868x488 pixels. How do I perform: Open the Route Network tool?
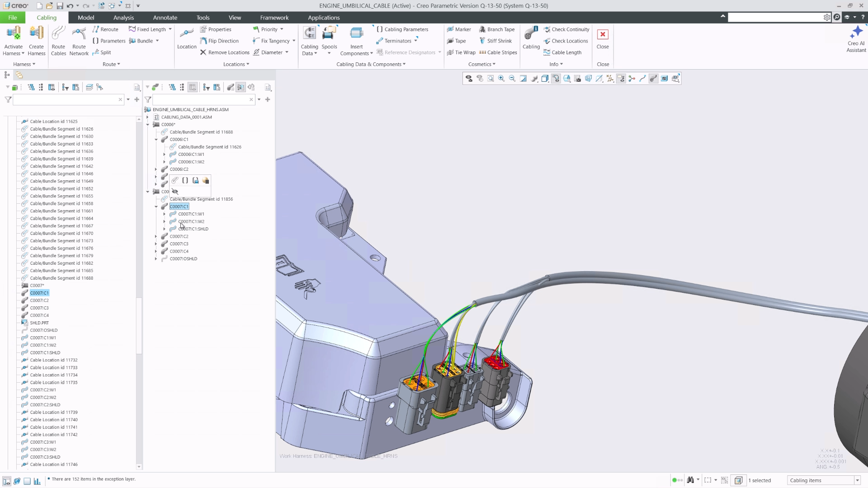pyautogui.click(x=79, y=41)
